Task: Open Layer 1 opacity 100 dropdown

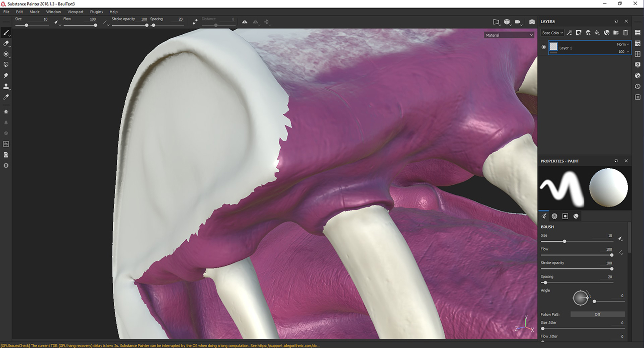Action: click(624, 51)
